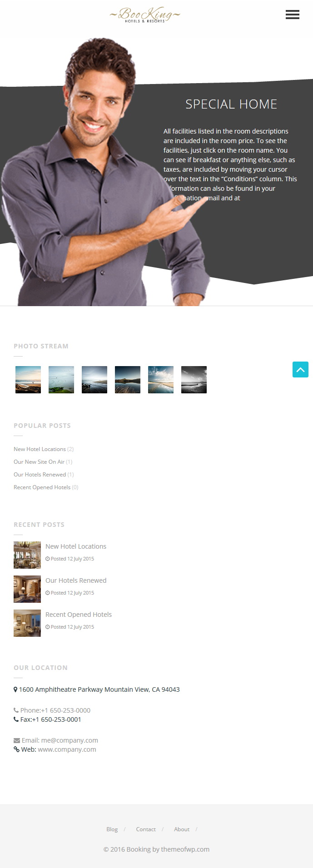Click the chain link icon next to Web

(x=16, y=749)
